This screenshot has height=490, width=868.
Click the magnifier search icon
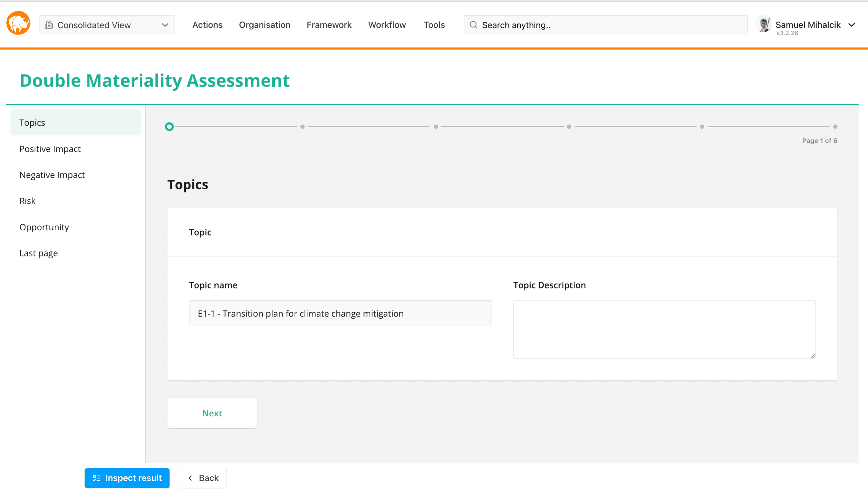click(x=473, y=25)
